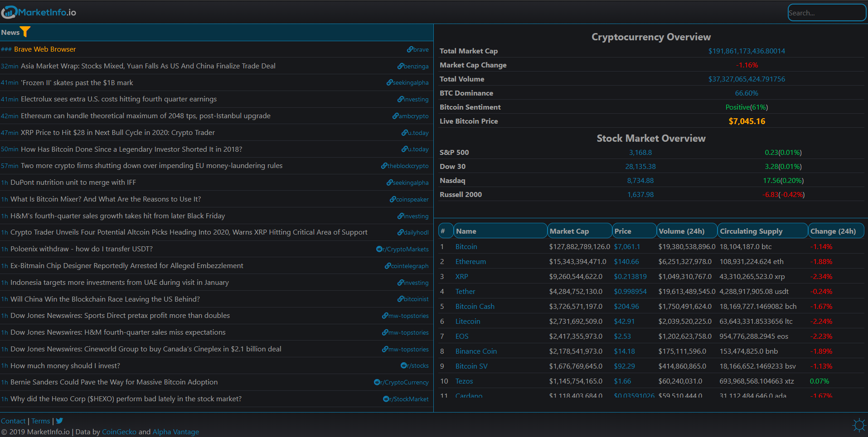Open the Twitter bird icon in footer
The height and width of the screenshot is (437, 868).
(x=59, y=421)
